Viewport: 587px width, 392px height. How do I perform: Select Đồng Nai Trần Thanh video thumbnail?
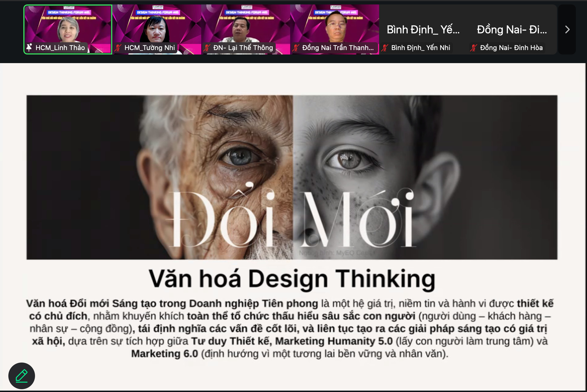(335, 29)
